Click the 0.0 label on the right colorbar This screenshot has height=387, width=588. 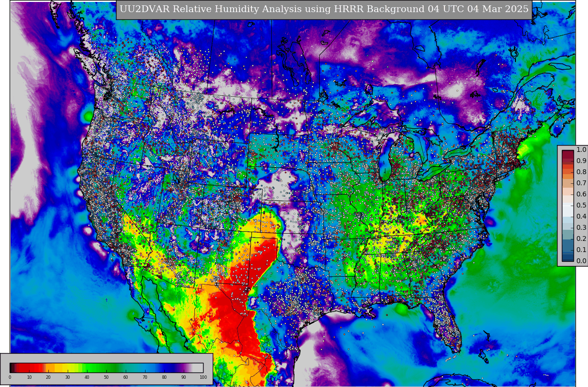tap(581, 261)
